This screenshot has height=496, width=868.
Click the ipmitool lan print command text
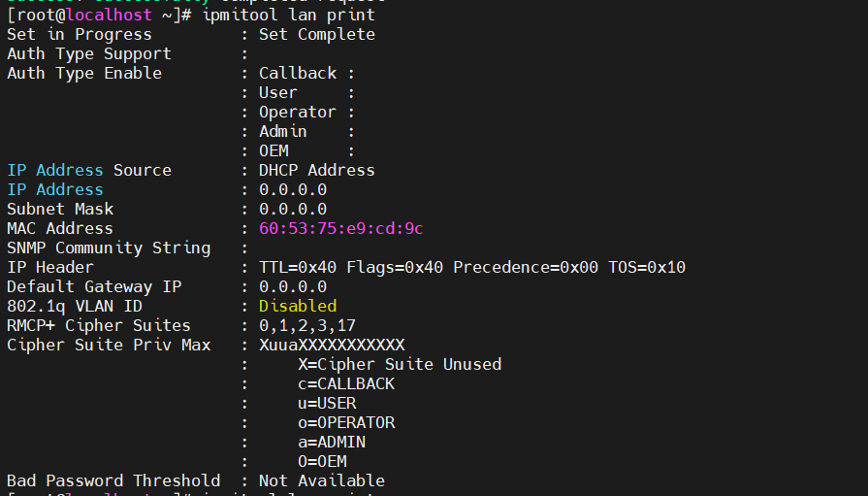pos(288,16)
